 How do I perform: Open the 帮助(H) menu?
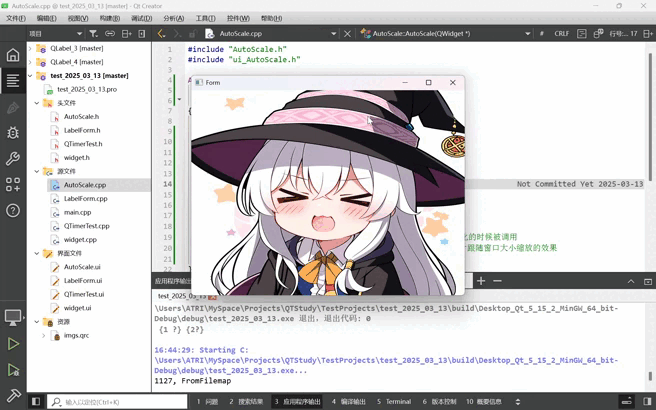pos(272,18)
